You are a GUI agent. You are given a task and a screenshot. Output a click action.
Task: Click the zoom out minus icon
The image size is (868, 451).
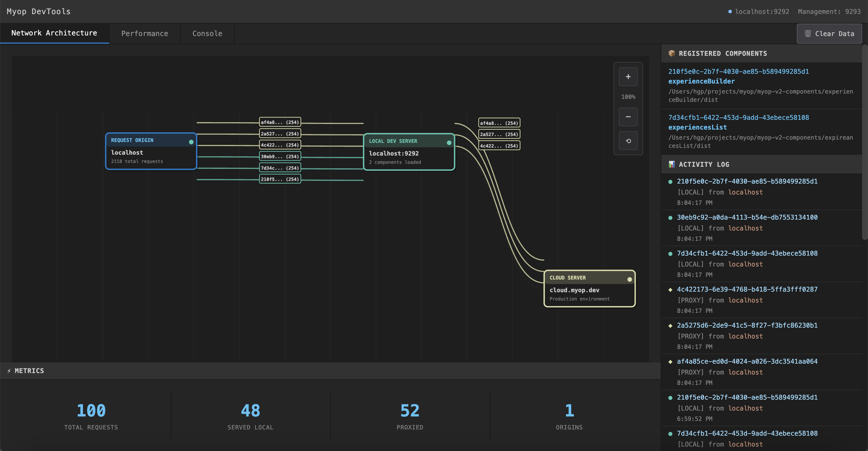pos(628,117)
